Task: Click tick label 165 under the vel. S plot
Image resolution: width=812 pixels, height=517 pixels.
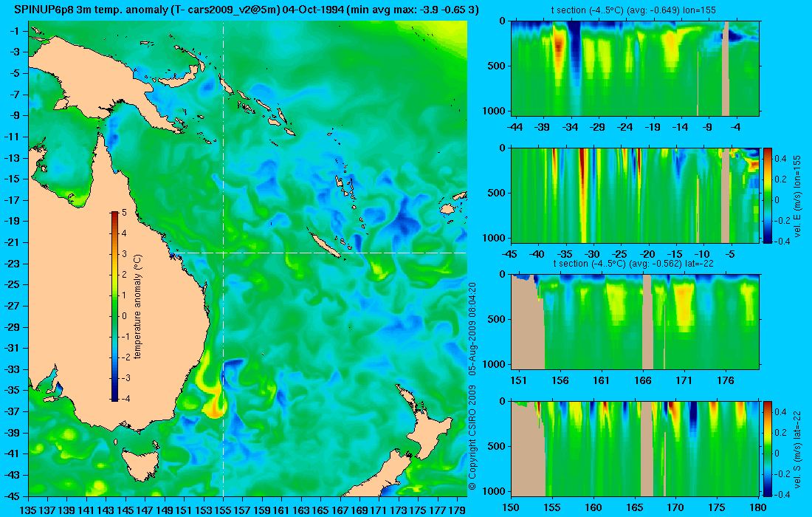Action: click(x=634, y=507)
